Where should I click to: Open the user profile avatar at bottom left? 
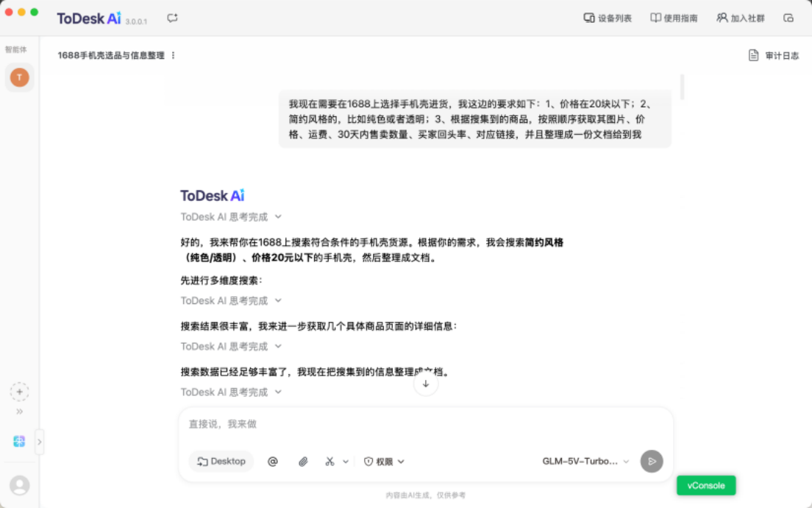point(20,486)
